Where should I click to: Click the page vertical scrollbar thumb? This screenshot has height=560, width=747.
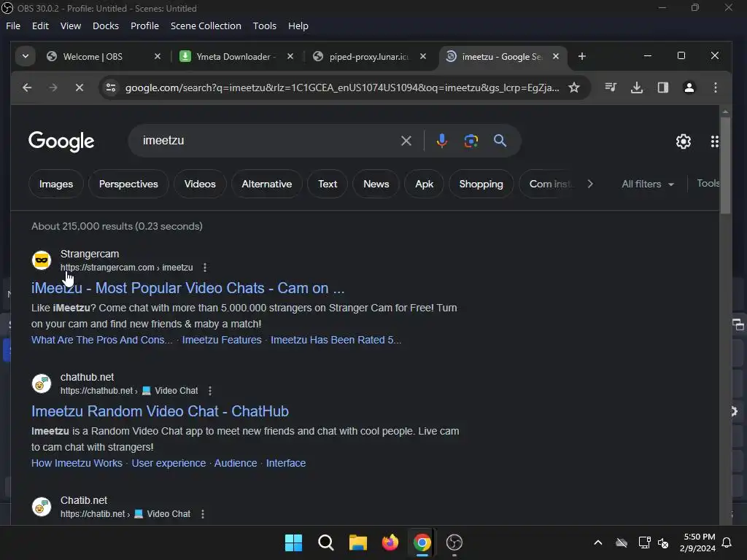[725, 165]
